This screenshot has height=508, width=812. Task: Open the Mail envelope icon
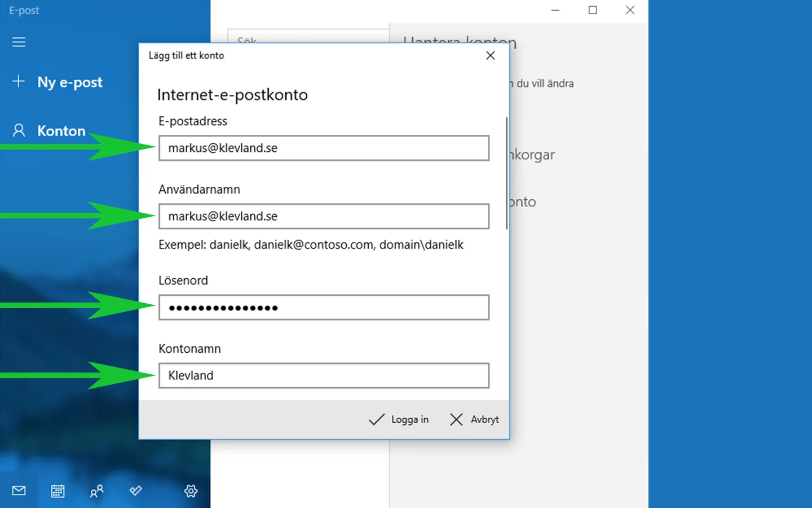pyautogui.click(x=19, y=491)
